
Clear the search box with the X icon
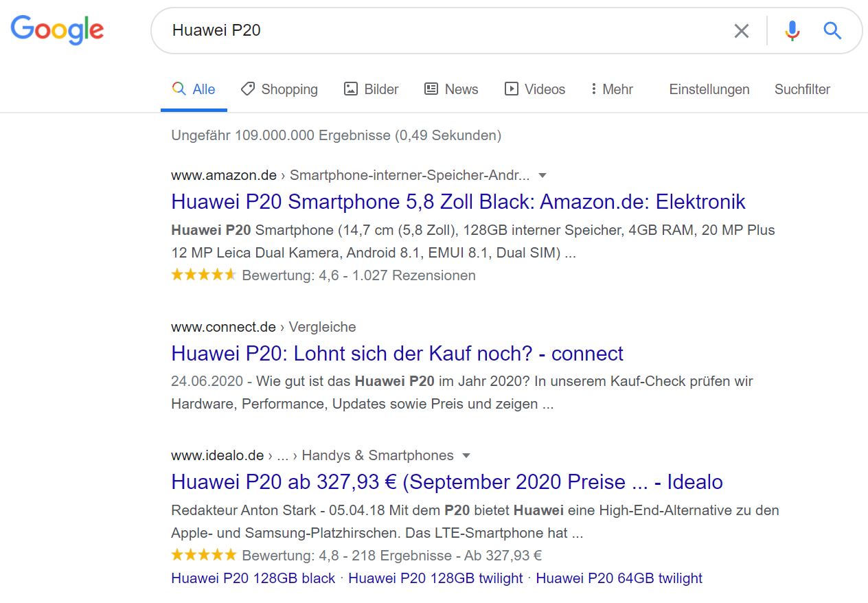click(741, 31)
